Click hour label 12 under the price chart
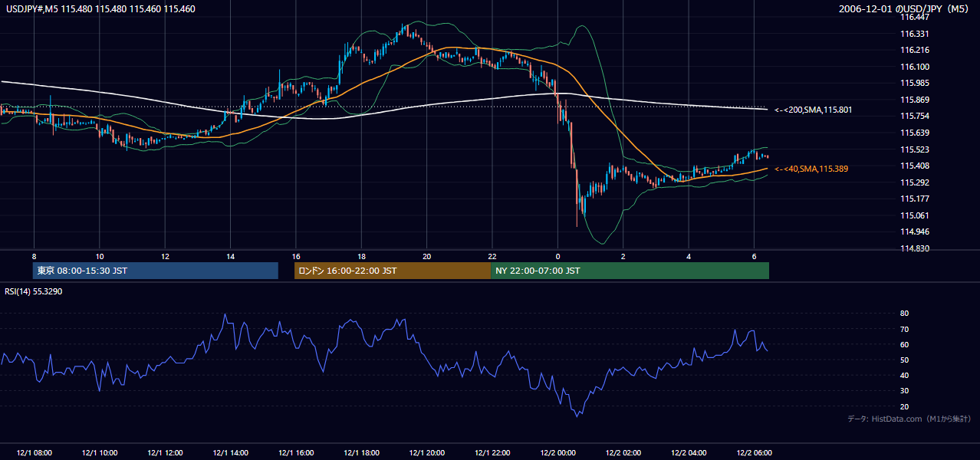980x460 pixels. pos(165,256)
